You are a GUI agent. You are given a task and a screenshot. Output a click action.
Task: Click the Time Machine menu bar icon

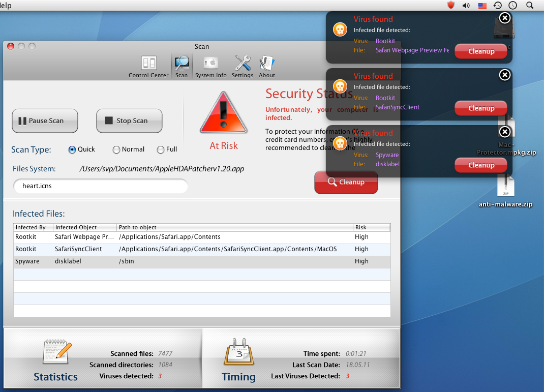pyautogui.click(x=498, y=6)
